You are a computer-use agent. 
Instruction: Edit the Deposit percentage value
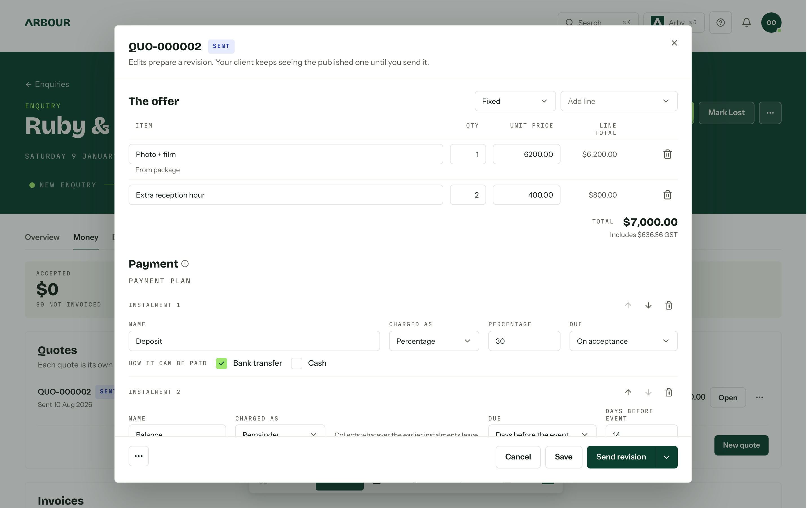pos(524,341)
